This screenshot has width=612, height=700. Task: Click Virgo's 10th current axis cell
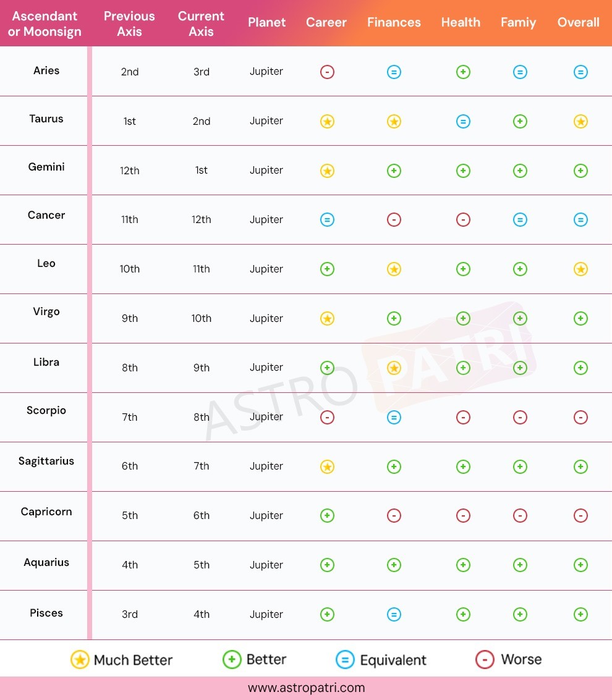point(201,318)
